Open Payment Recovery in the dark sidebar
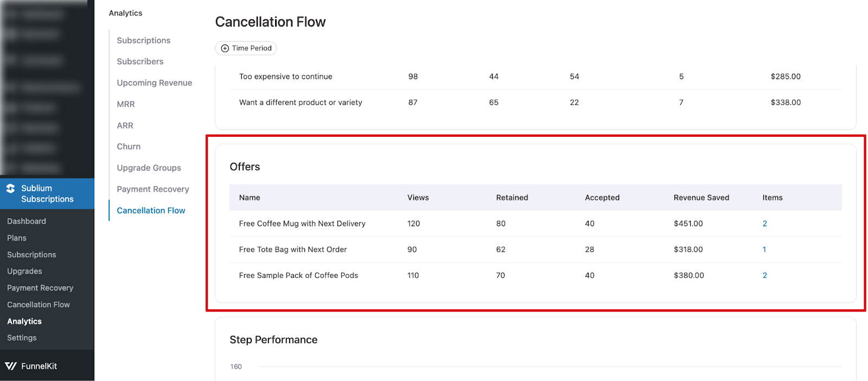The width and height of the screenshot is (868, 381). point(40,288)
